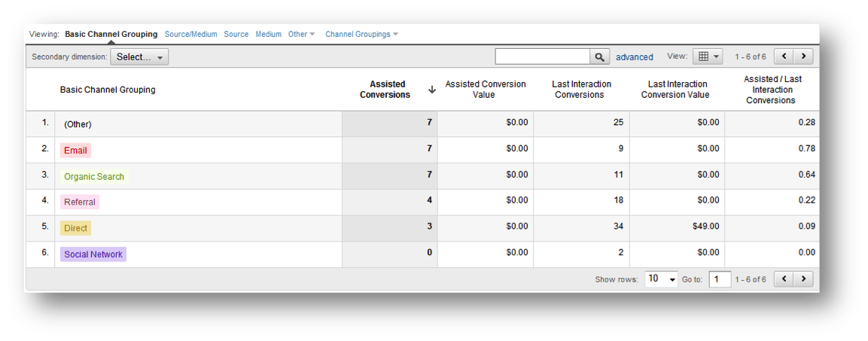Viewport: 868px width, 341px height.
Task: Open the advanced filter link
Action: coord(634,57)
